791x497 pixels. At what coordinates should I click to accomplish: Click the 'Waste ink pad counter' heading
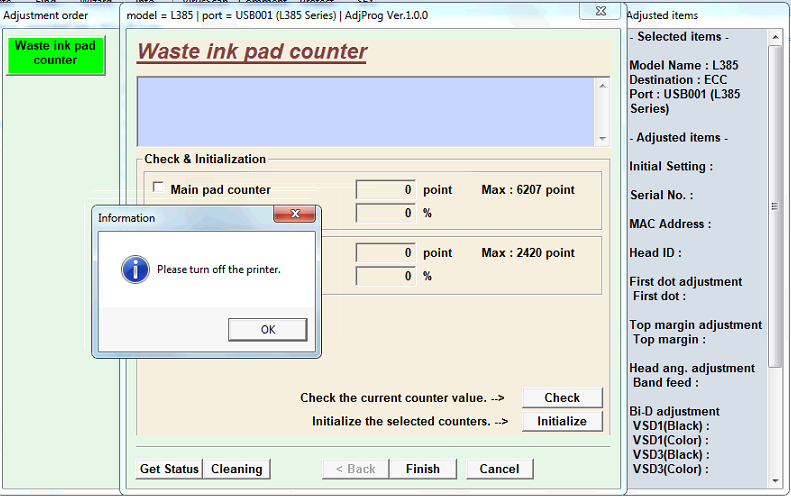252,51
